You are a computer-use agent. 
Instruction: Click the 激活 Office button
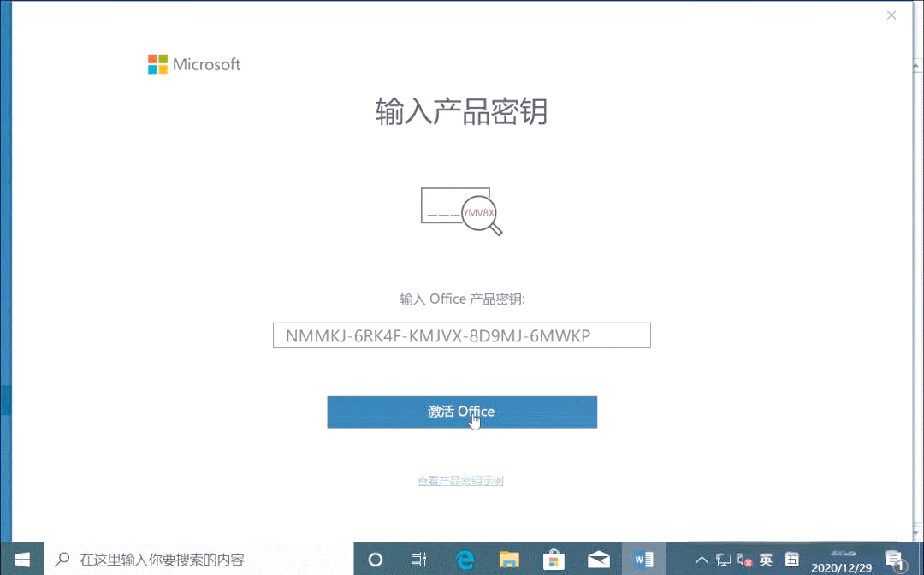click(462, 412)
